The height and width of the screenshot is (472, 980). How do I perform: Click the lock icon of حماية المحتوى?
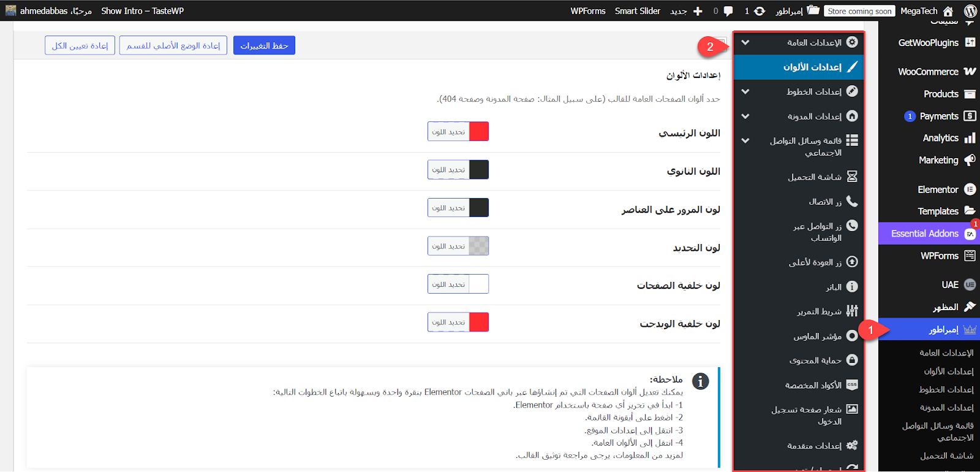(x=852, y=360)
